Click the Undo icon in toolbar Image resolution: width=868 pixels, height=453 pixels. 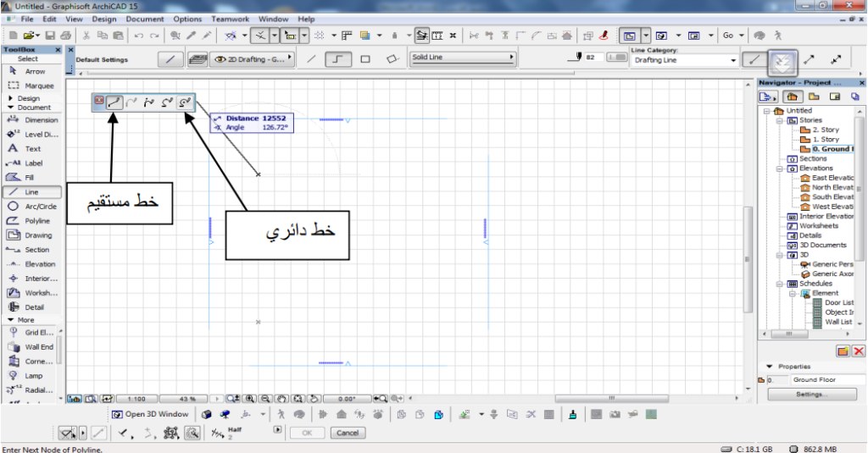coord(138,36)
